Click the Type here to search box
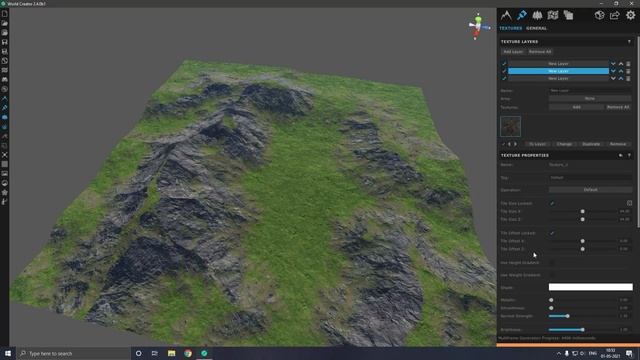The height and width of the screenshot is (360, 640). [x=73, y=353]
